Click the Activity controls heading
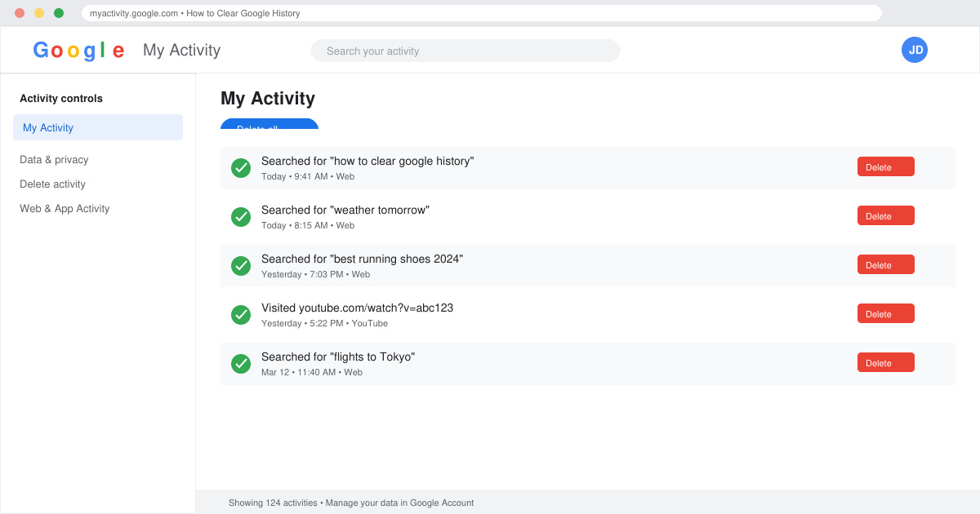The width and height of the screenshot is (980, 514). [61, 98]
